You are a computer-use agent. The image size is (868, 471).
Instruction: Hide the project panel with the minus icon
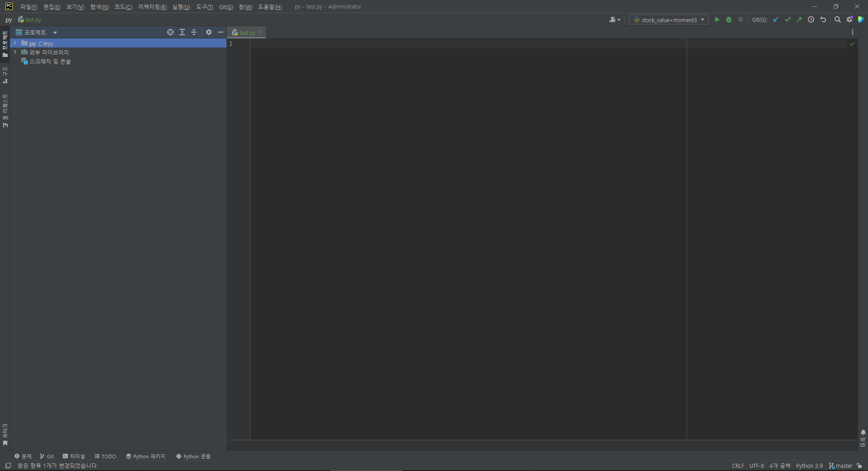[x=221, y=32]
